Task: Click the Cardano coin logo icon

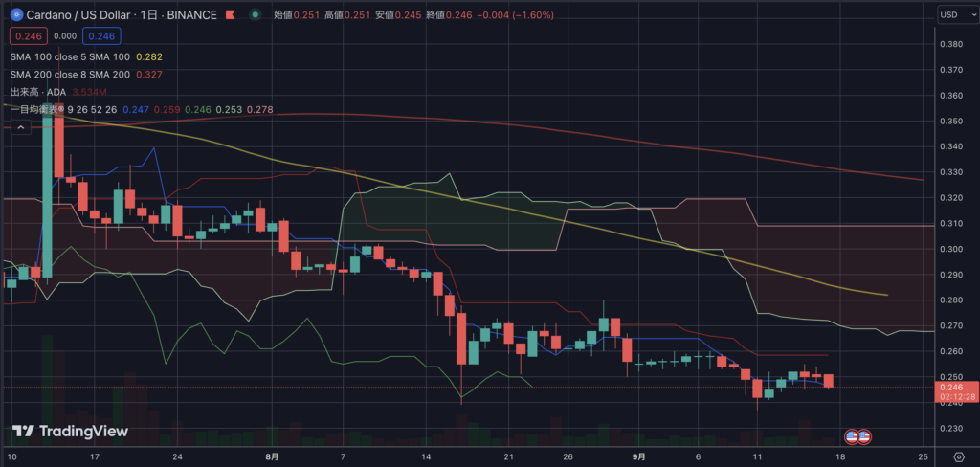Action: (14, 15)
